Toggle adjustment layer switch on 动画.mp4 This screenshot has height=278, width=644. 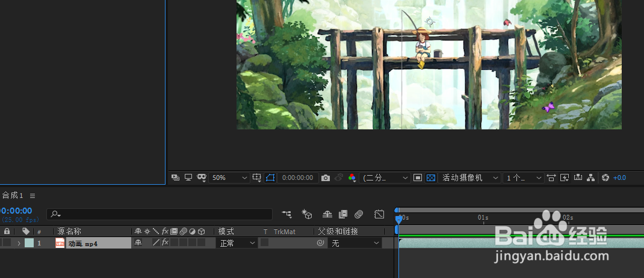coord(192,242)
